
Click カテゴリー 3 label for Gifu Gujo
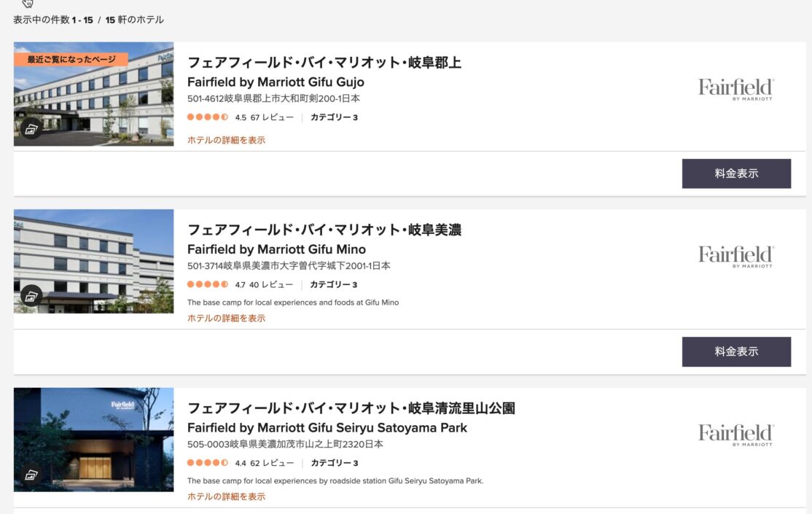(x=334, y=117)
